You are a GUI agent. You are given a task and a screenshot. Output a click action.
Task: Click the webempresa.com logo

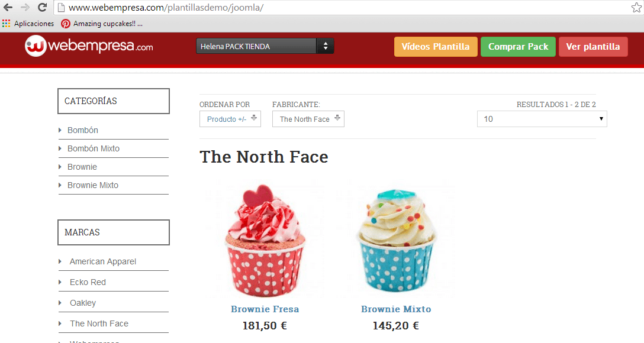click(x=89, y=46)
